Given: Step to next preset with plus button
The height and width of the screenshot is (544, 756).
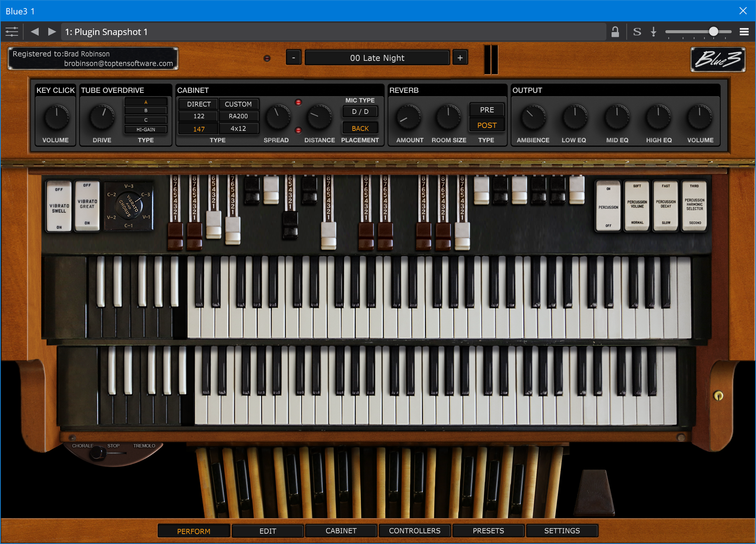Looking at the screenshot, I should click(x=460, y=58).
